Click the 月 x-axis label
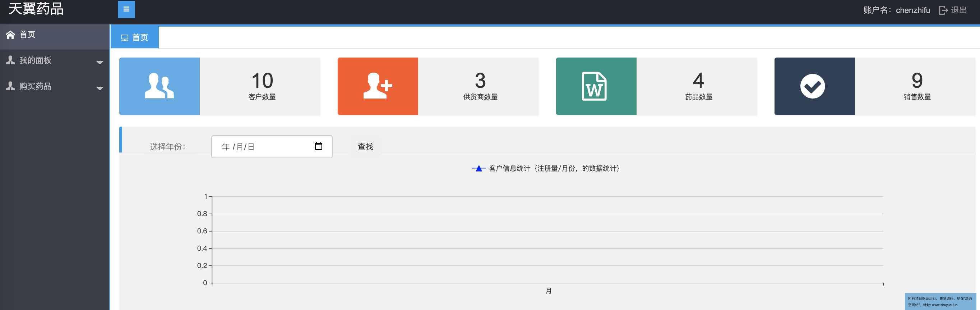The image size is (980, 310). pos(549,291)
